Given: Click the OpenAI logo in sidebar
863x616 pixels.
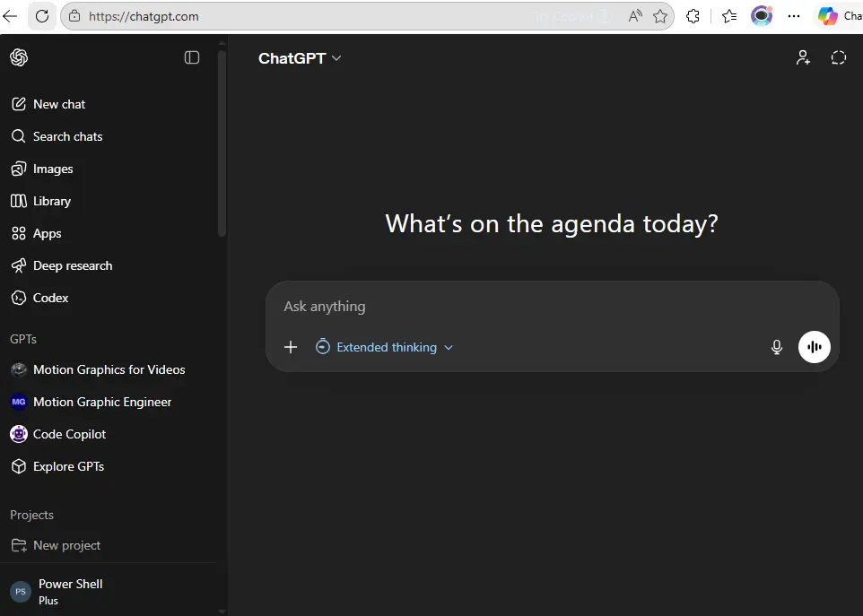Looking at the screenshot, I should click(19, 57).
